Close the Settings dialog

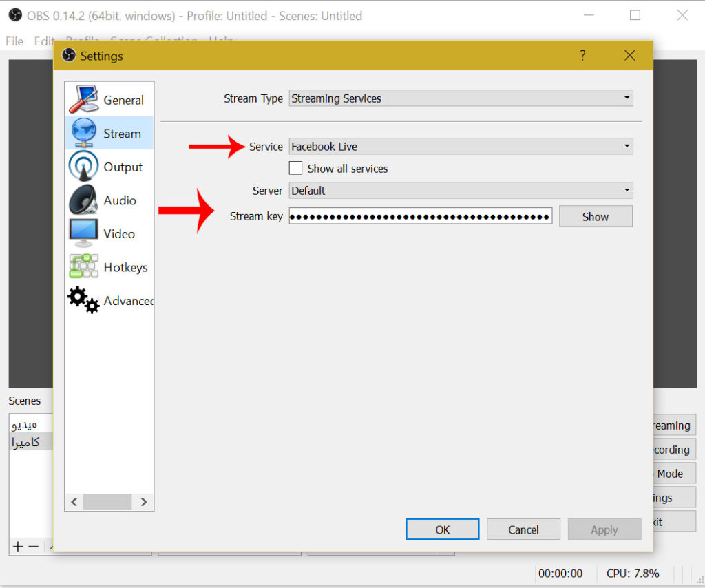[x=629, y=55]
